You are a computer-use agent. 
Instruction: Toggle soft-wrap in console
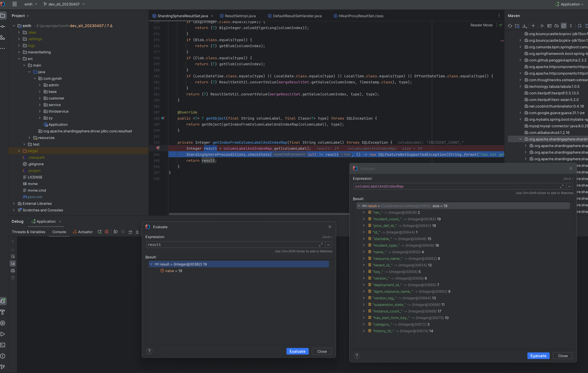[13, 256]
